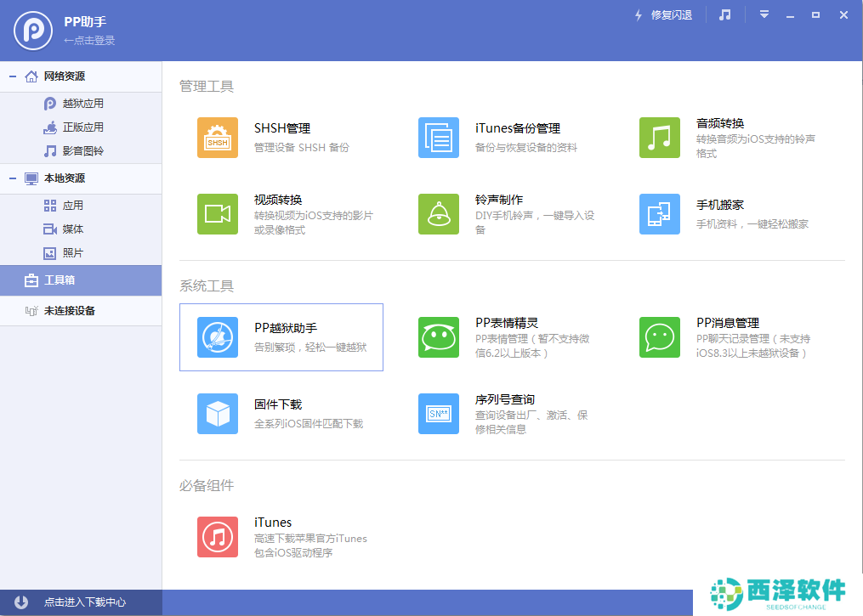Click the PP表情精灵 title text
This screenshot has height=616, width=863.
pos(507,324)
